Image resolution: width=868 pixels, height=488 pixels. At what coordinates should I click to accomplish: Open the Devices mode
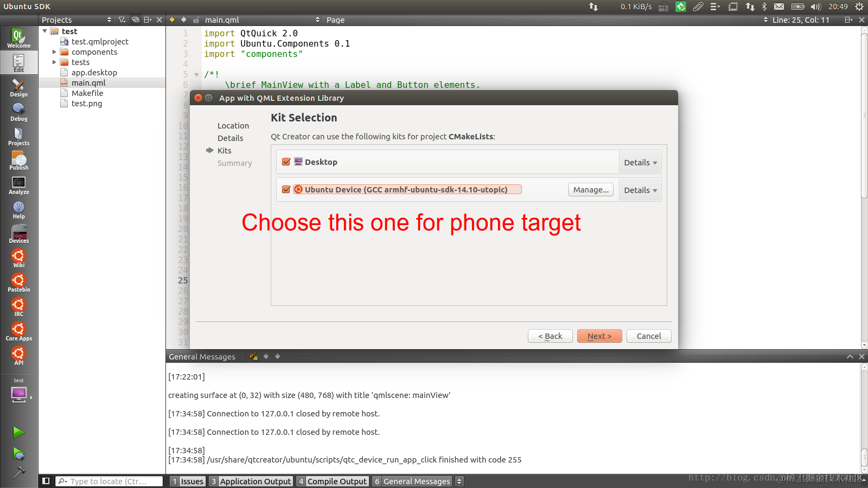click(x=18, y=234)
